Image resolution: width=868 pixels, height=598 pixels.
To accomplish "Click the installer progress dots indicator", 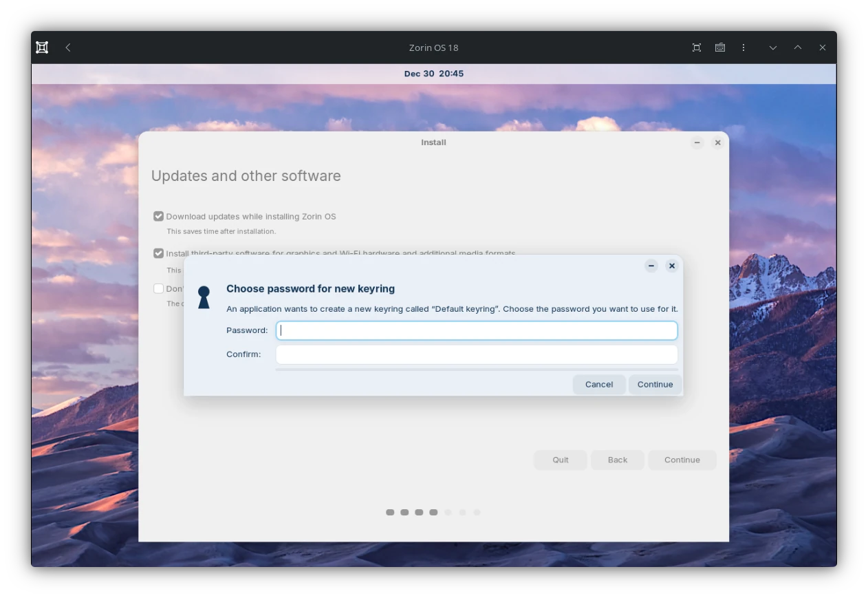I will coord(433,512).
